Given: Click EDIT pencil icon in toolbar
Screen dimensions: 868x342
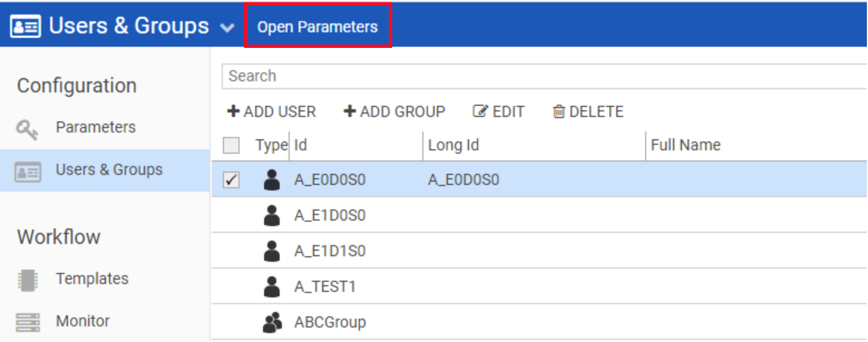Looking at the screenshot, I should click(480, 112).
